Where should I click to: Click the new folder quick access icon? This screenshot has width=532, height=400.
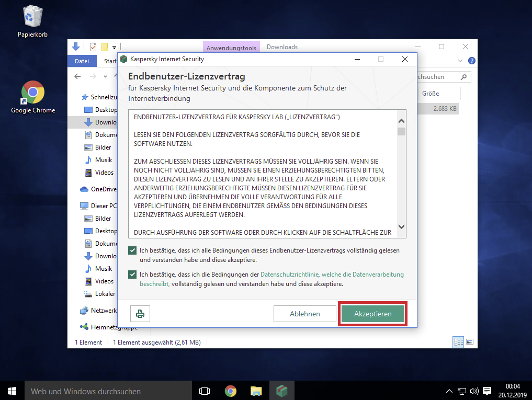click(x=105, y=47)
